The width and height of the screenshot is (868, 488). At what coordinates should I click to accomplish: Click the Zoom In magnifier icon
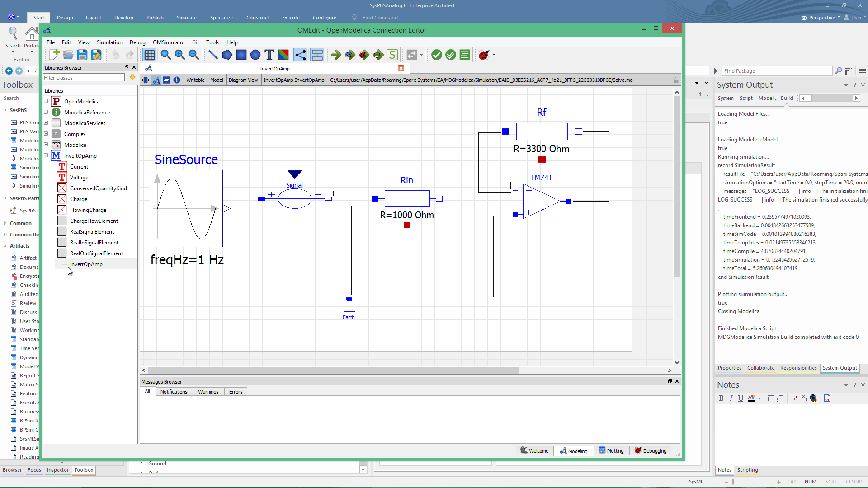tap(179, 55)
